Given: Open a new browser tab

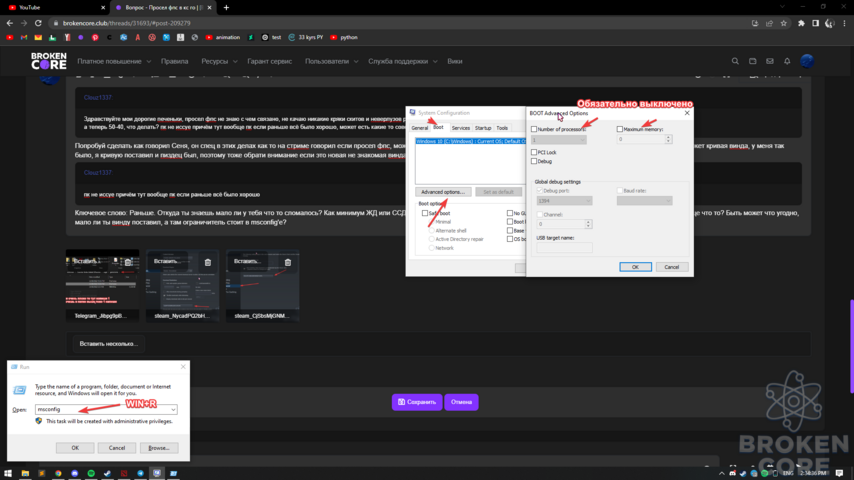Looking at the screenshot, I should (227, 8).
